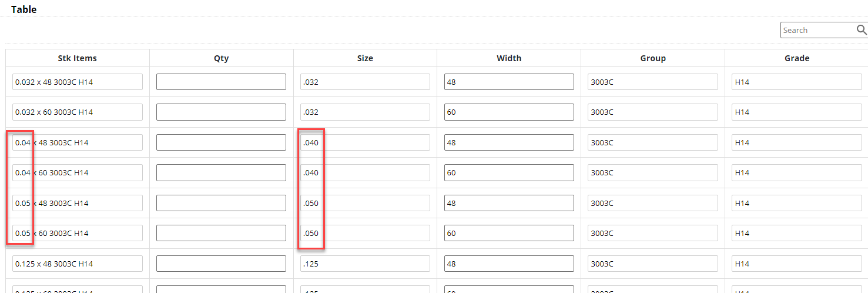Click the search magnifier icon

coord(862,30)
